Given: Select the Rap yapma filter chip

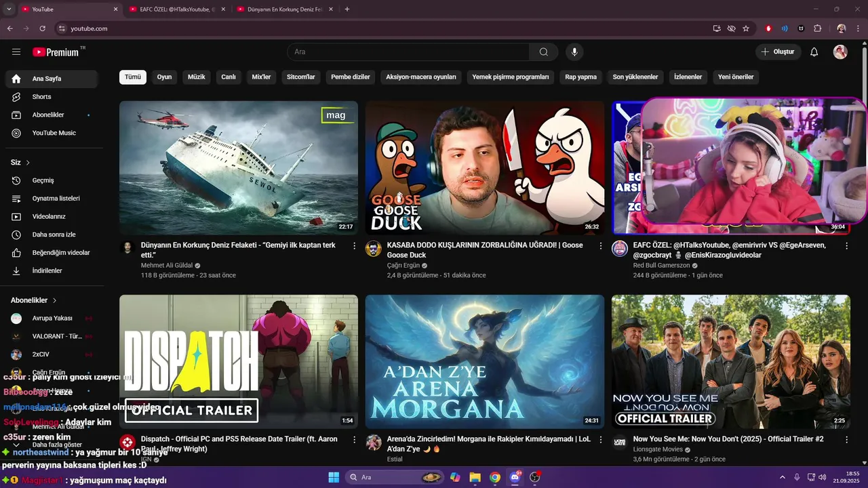Looking at the screenshot, I should (x=581, y=77).
